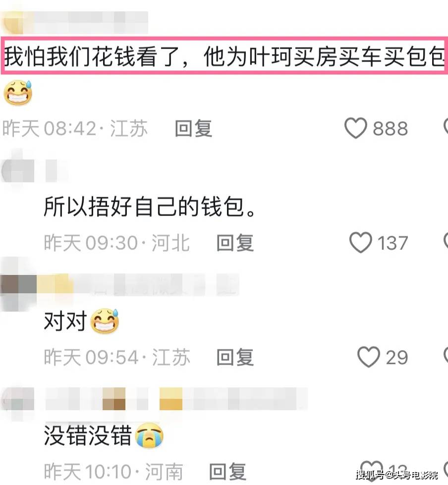Click the 搜狐号@头号电影院 watermark
This screenshot has height=485, width=448.
coord(396,475)
